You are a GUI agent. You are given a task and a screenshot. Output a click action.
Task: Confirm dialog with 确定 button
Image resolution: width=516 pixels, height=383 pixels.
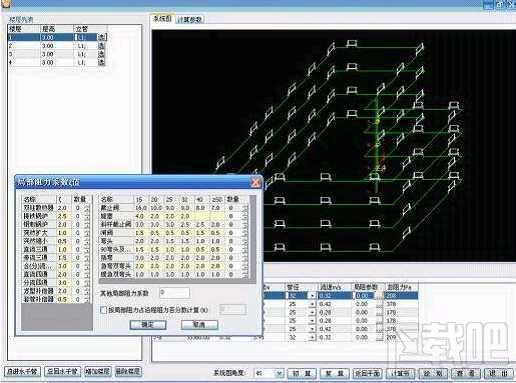[148, 325]
